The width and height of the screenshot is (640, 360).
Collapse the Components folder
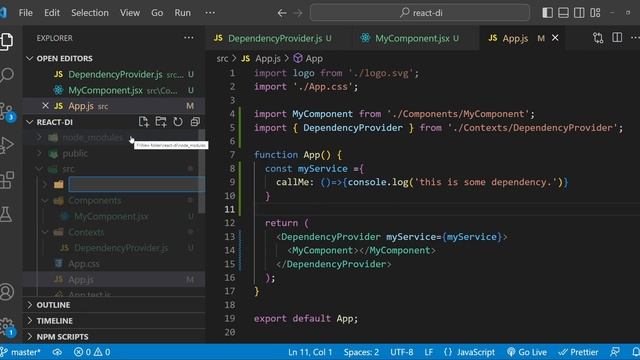[94, 200]
